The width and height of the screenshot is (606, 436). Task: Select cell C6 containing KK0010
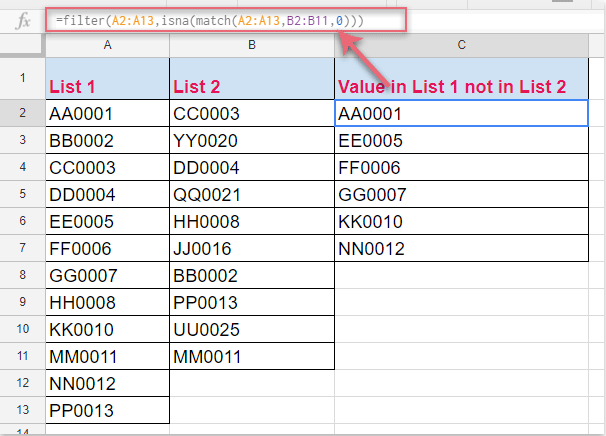[x=461, y=221]
